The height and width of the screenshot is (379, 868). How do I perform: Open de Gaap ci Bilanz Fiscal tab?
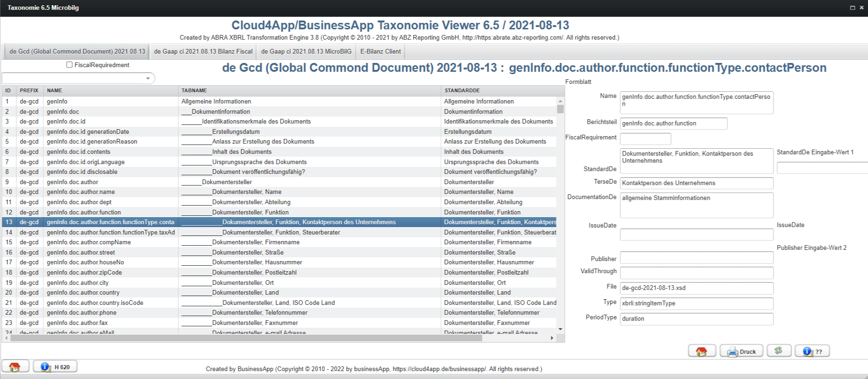[203, 51]
